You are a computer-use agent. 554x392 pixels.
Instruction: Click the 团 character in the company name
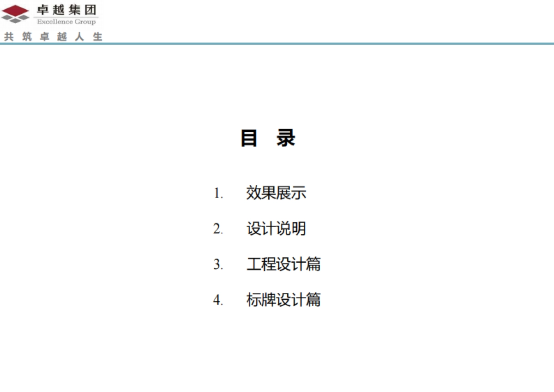(90, 10)
